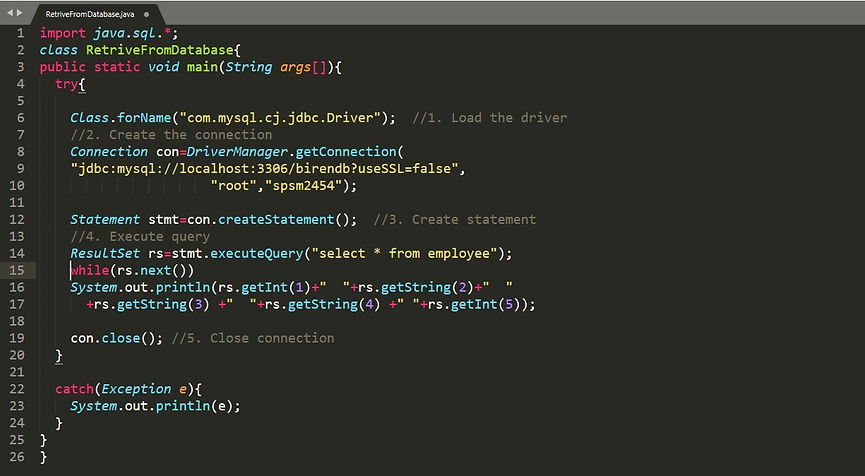Click the "select * from employee" string
865x476 pixels.
coord(404,254)
